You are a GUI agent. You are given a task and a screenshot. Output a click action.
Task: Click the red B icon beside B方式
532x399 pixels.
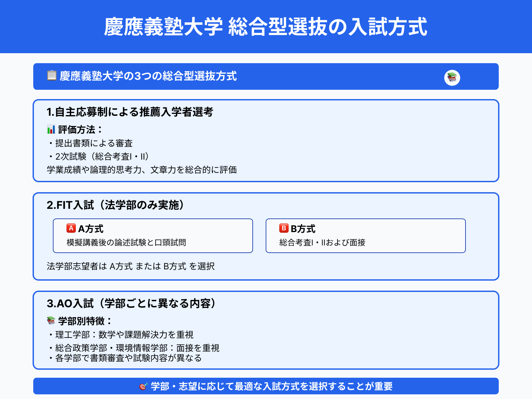284,228
